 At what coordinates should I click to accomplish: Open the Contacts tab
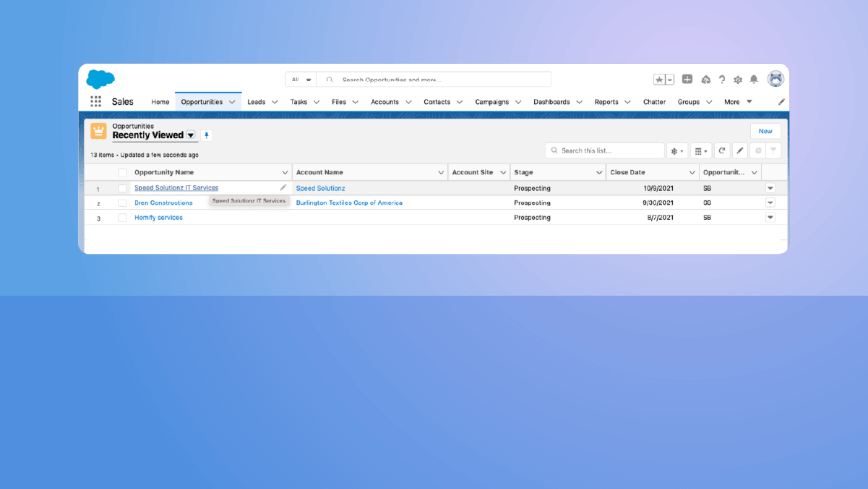pyautogui.click(x=437, y=102)
